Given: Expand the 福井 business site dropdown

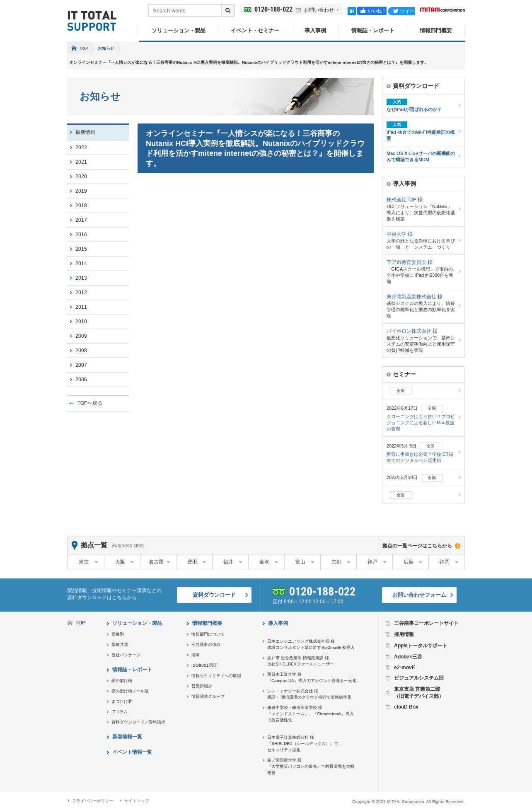Looking at the screenshot, I should 230,562.
